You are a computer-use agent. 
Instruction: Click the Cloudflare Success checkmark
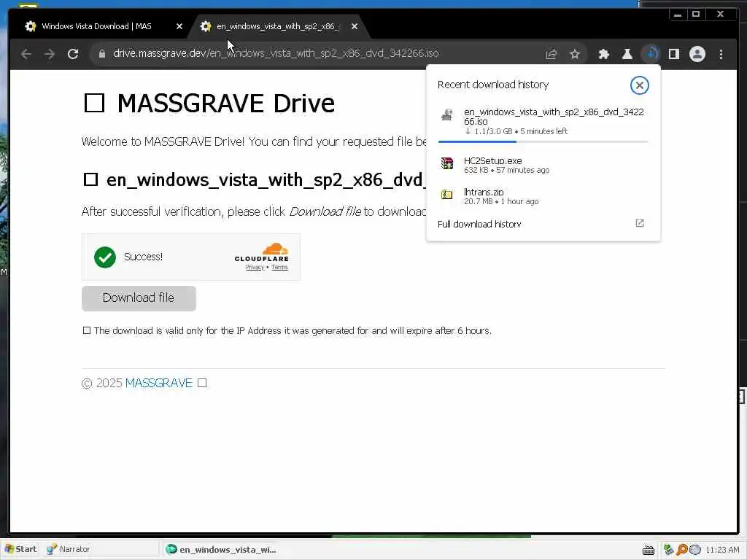click(x=105, y=257)
